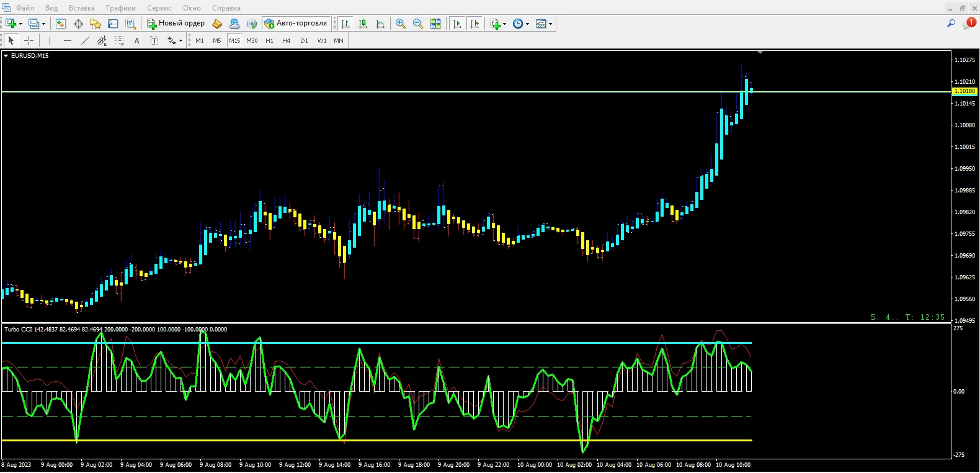Toggle chart auto scroll
Viewport: 980px width, 473px height.
(x=457, y=24)
